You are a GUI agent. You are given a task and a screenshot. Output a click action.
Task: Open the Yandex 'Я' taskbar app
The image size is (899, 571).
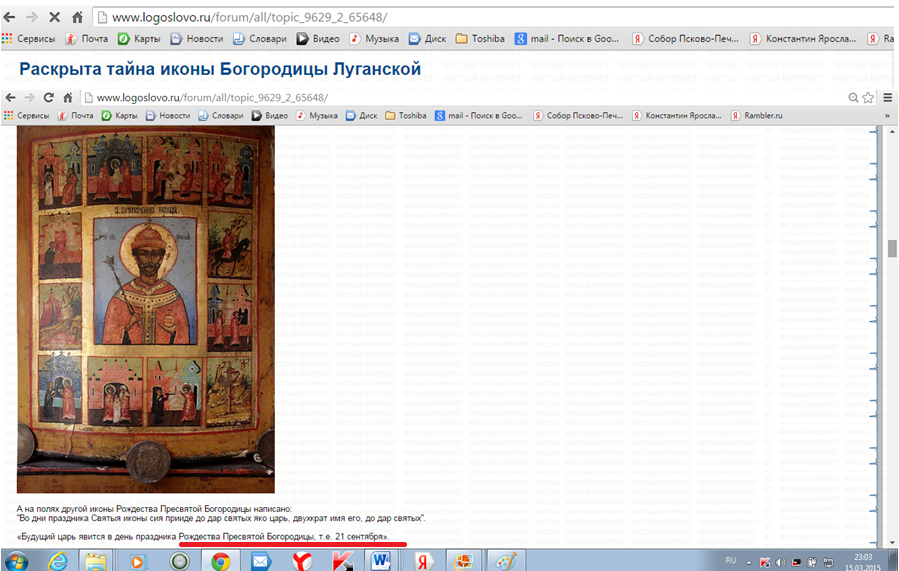pyautogui.click(x=423, y=561)
